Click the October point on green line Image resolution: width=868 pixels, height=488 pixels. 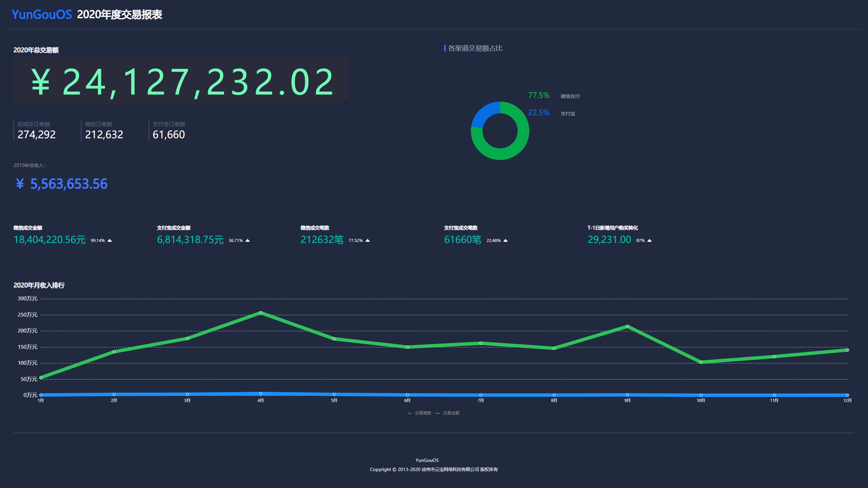click(701, 362)
